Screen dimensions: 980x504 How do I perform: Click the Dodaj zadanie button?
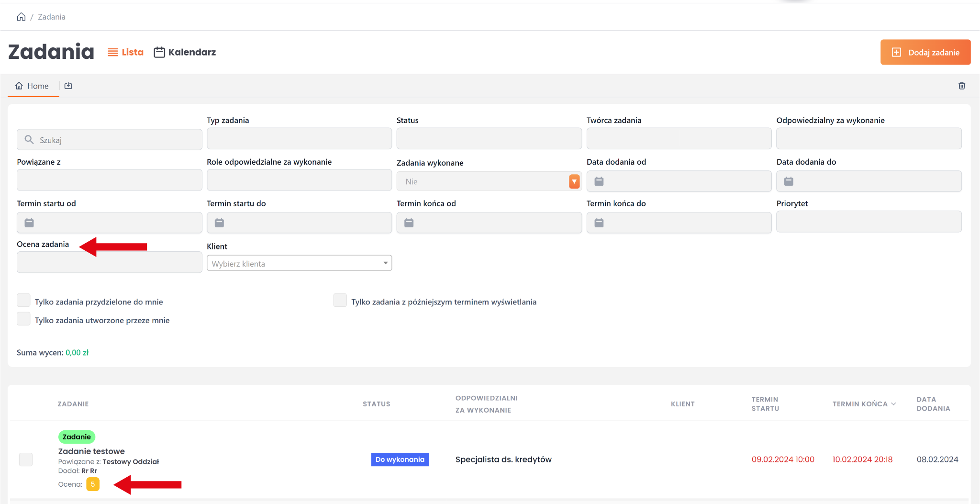pos(925,52)
